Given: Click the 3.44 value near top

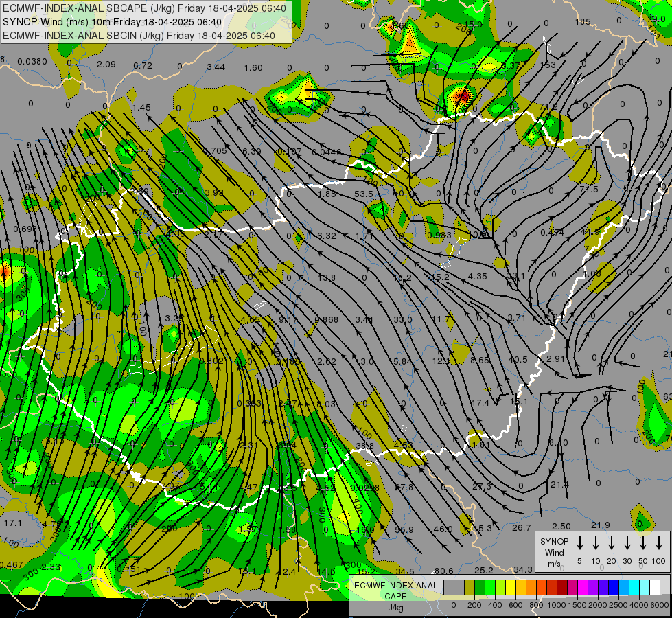Looking at the screenshot, I should pyautogui.click(x=216, y=67).
